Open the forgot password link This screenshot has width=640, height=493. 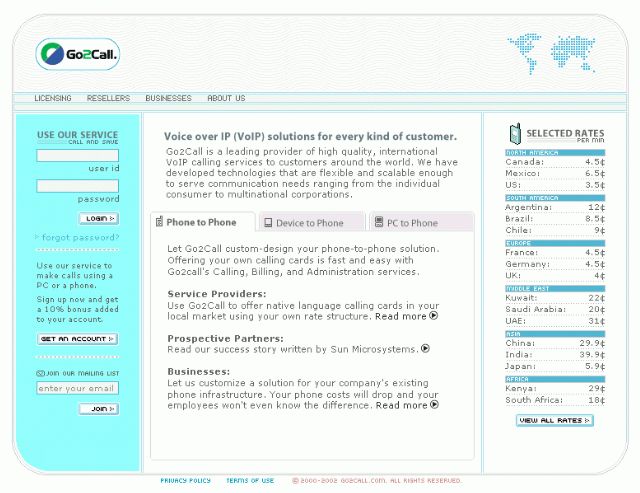[x=78, y=238]
